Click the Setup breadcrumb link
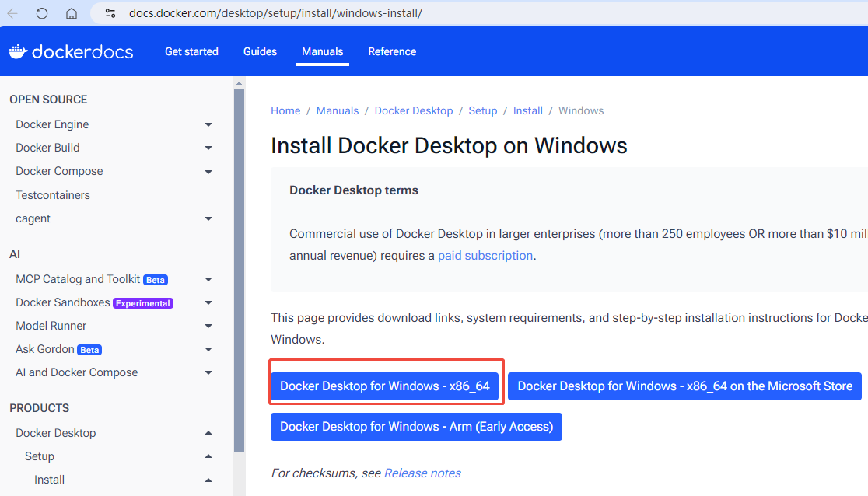This screenshot has width=868, height=496. coord(483,110)
